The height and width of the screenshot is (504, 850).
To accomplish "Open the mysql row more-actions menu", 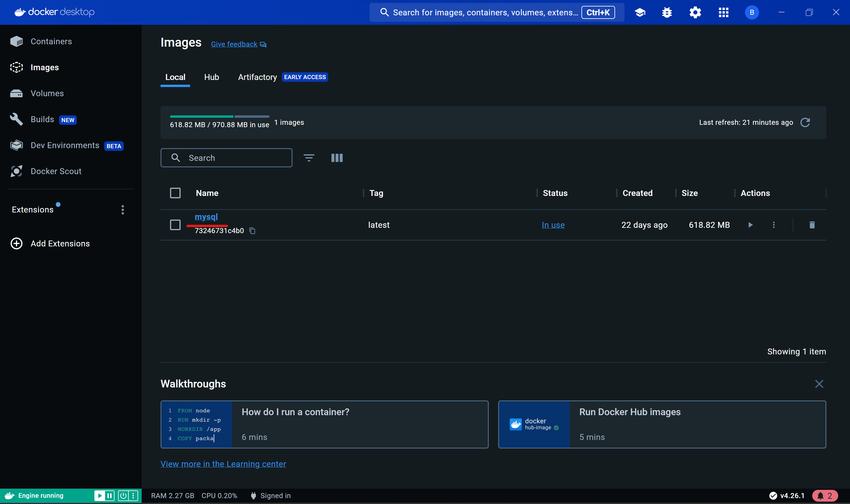I will [x=774, y=225].
